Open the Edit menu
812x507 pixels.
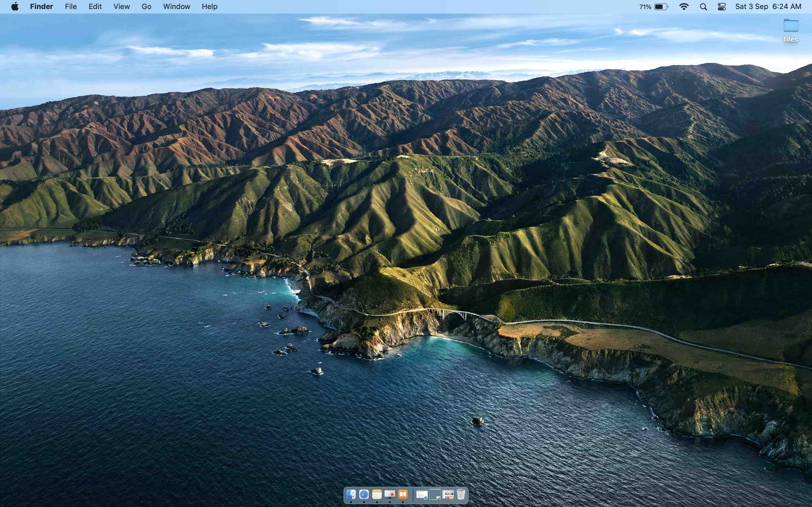pyautogui.click(x=95, y=7)
